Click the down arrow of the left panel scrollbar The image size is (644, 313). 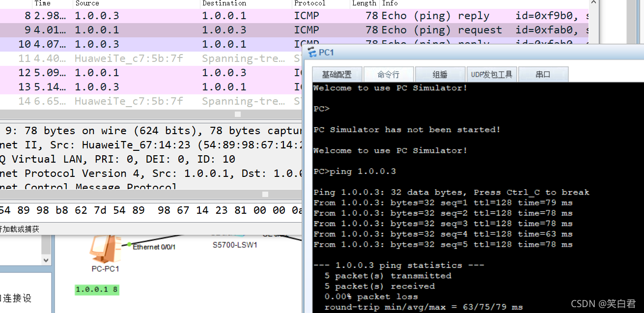point(46,260)
